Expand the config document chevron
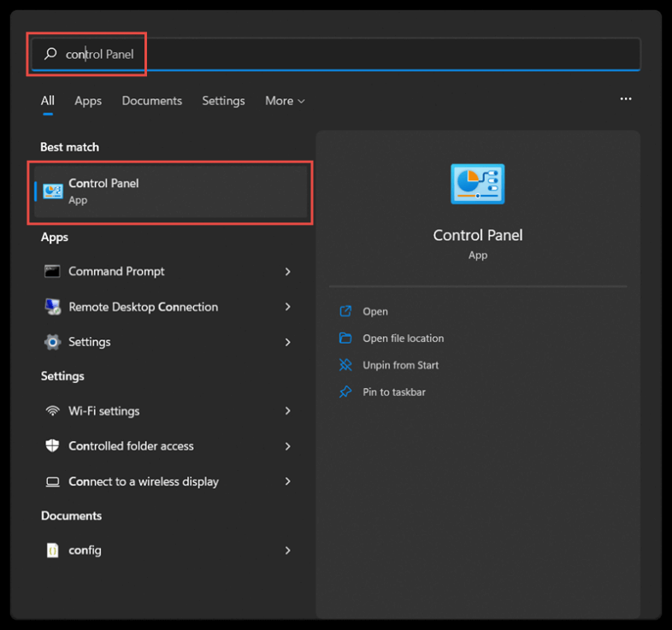 [x=288, y=551]
